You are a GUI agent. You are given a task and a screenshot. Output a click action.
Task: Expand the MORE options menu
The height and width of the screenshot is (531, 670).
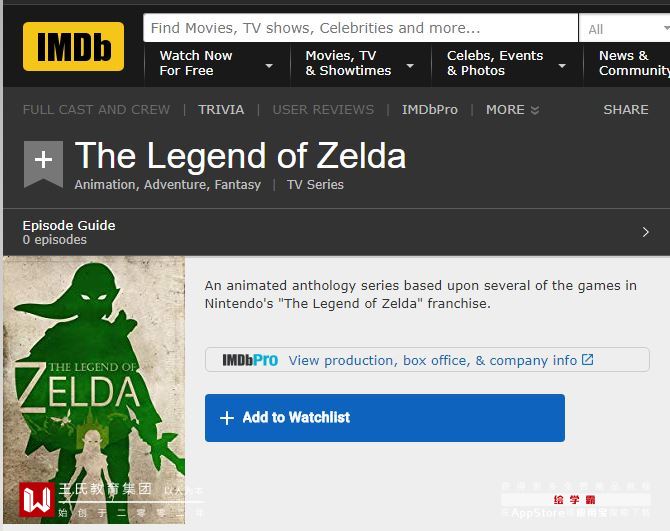pyautogui.click(x=512, y=109)
